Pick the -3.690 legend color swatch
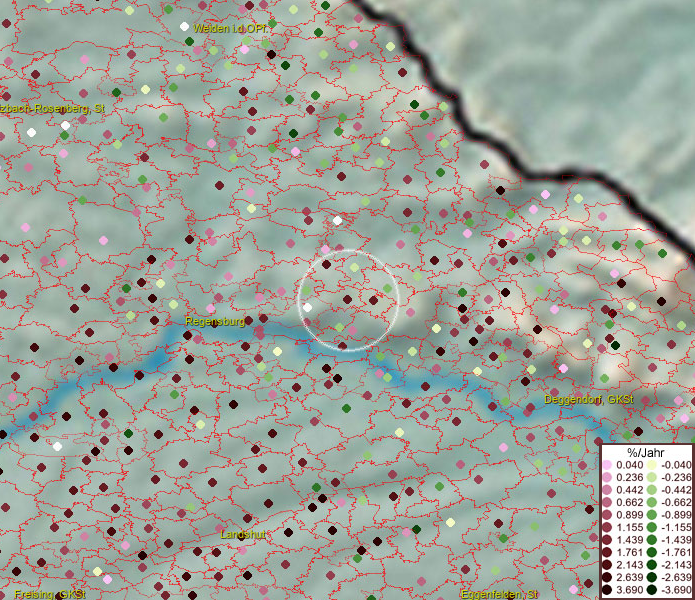695x600 pixels. [x=652, y=590]
